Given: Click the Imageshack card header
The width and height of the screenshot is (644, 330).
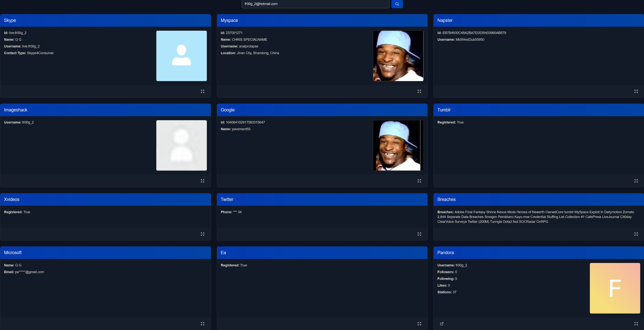Looking at the screenshot, I should point(105,110).
